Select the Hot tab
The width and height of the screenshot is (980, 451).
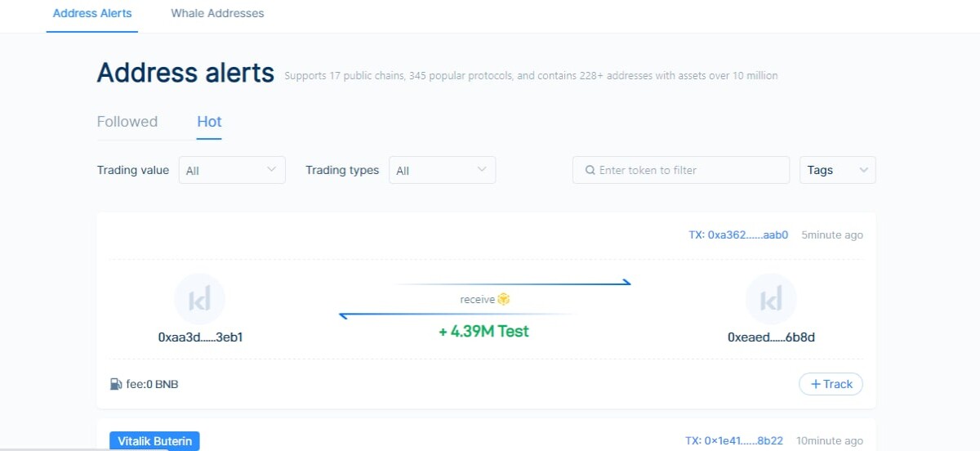(x=209, y=122)
